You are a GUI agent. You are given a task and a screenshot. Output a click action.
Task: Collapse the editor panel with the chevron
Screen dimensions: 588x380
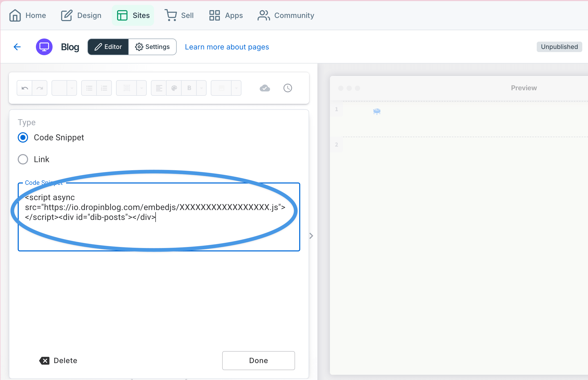click(311, 236)
